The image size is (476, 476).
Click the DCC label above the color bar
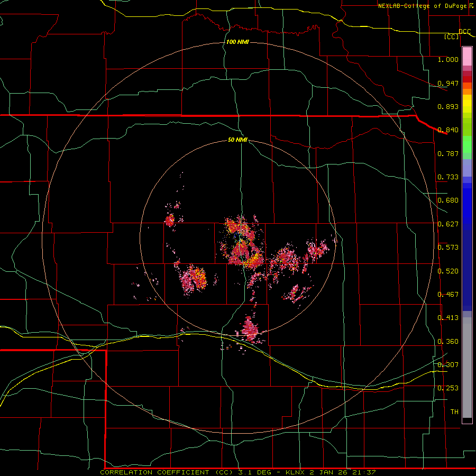click(465, 31)
